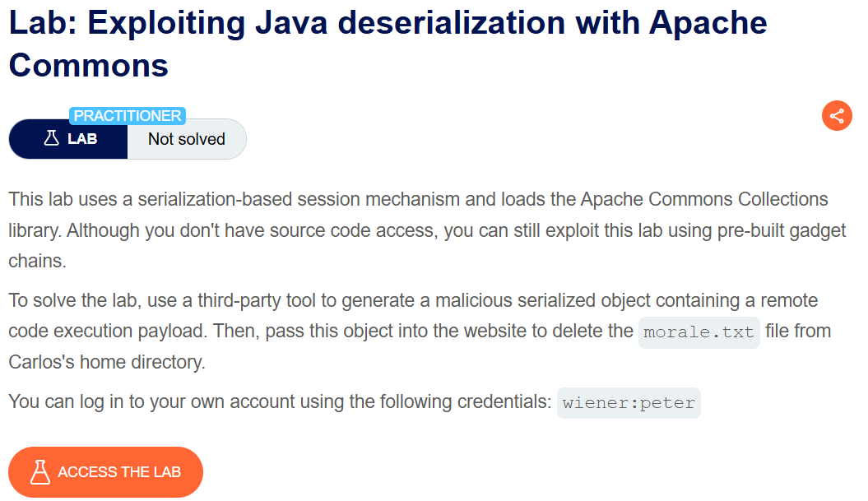
Task: Click the Not solved pill to check progress
Action: click(x=187, y=139)
